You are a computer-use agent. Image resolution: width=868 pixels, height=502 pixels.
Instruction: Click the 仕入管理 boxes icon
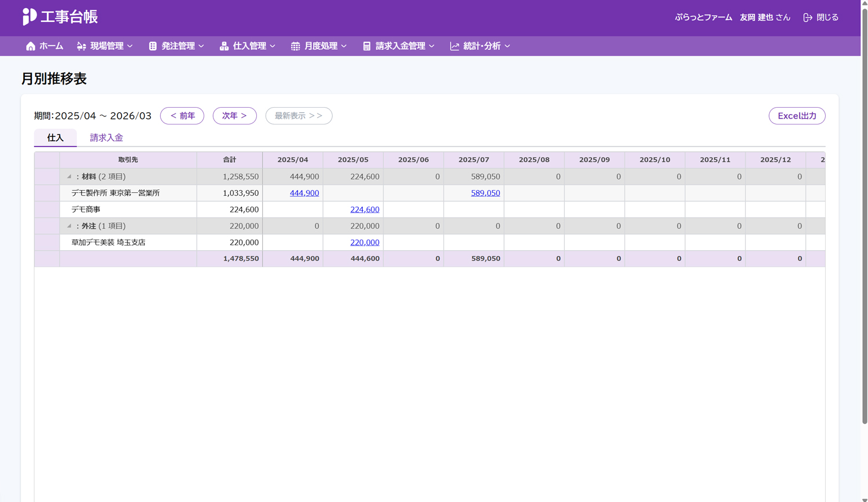(224, 46)
